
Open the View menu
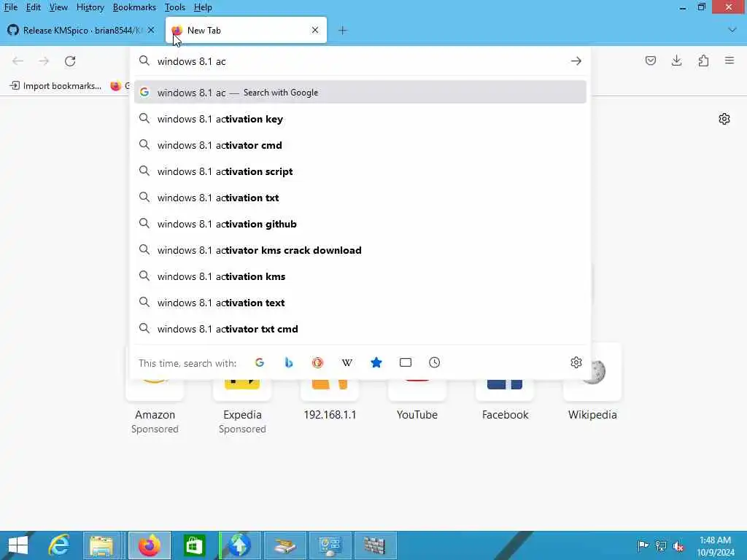point(58,7)
